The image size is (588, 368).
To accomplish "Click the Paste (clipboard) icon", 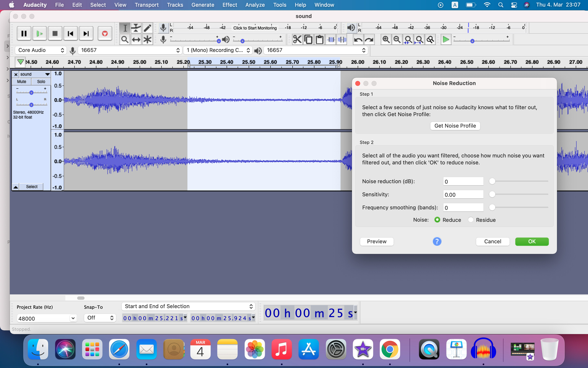I will pos(320,39).
